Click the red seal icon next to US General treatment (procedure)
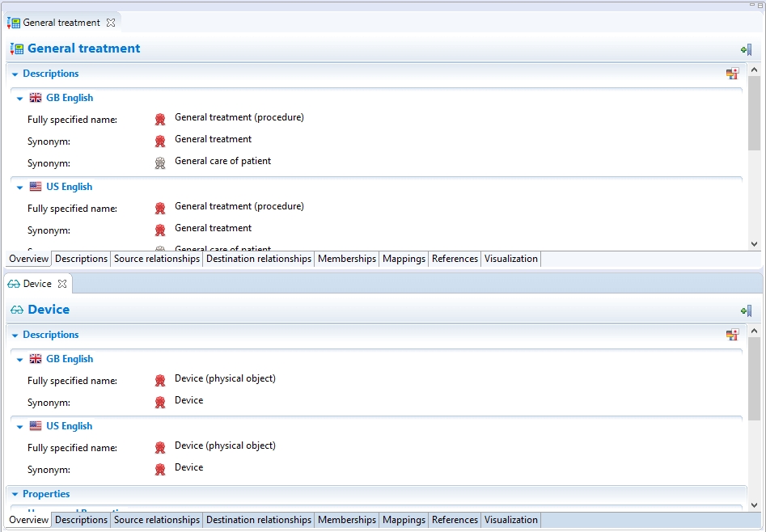The height and width of the screenshot is (532, 766). (x=160, y=208)
